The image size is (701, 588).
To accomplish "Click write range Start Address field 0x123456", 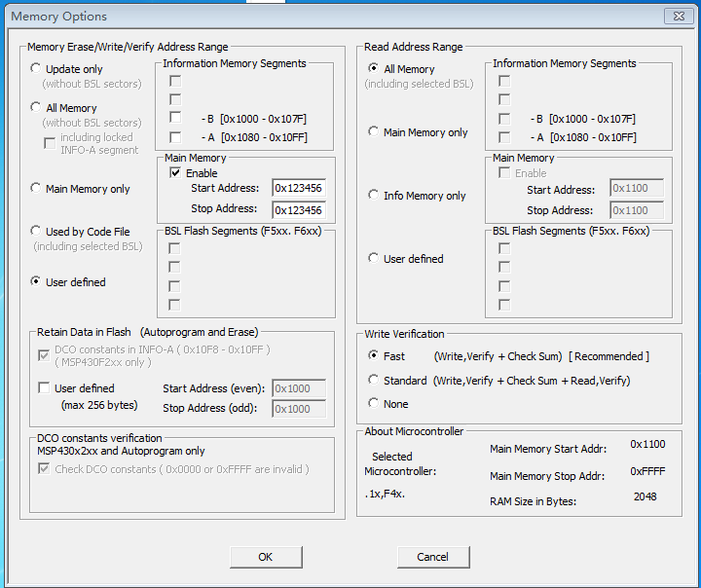I will coord(299,188).
